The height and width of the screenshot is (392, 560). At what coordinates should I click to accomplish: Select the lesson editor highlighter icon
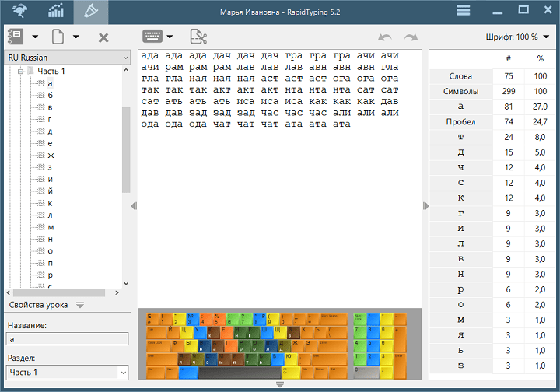click(91, 12)
